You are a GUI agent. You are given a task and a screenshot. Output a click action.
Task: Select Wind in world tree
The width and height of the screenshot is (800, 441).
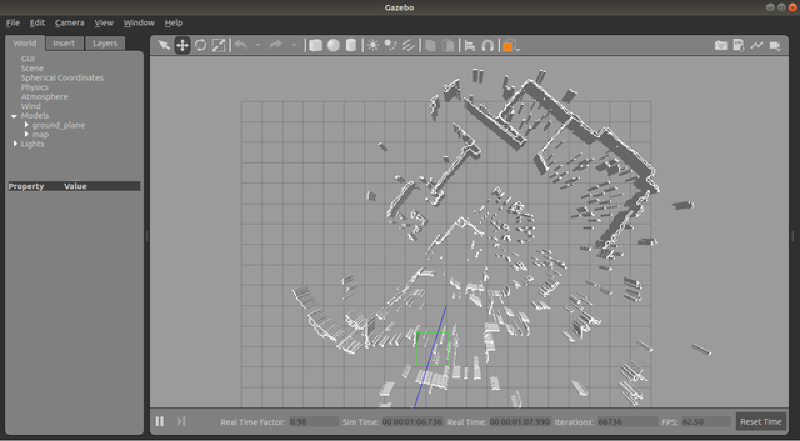point(31,106)
